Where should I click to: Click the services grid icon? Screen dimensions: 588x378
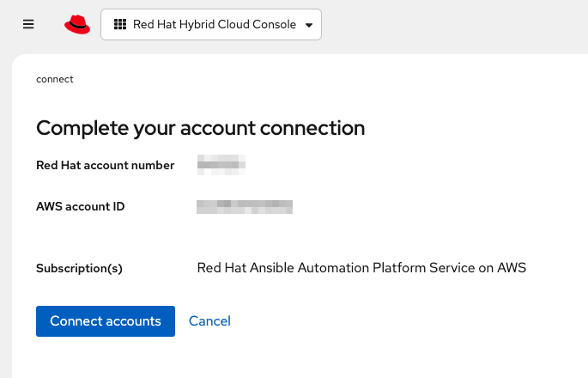[120, 24]
